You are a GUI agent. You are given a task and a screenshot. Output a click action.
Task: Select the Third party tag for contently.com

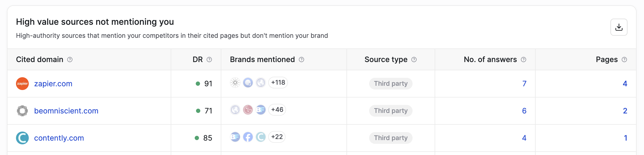(391, 138)
